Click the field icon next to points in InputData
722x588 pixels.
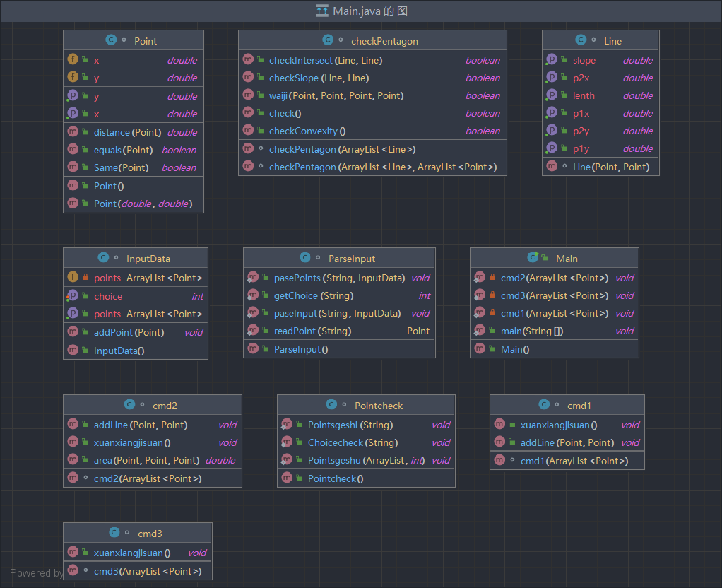click(x=73, y=277)
